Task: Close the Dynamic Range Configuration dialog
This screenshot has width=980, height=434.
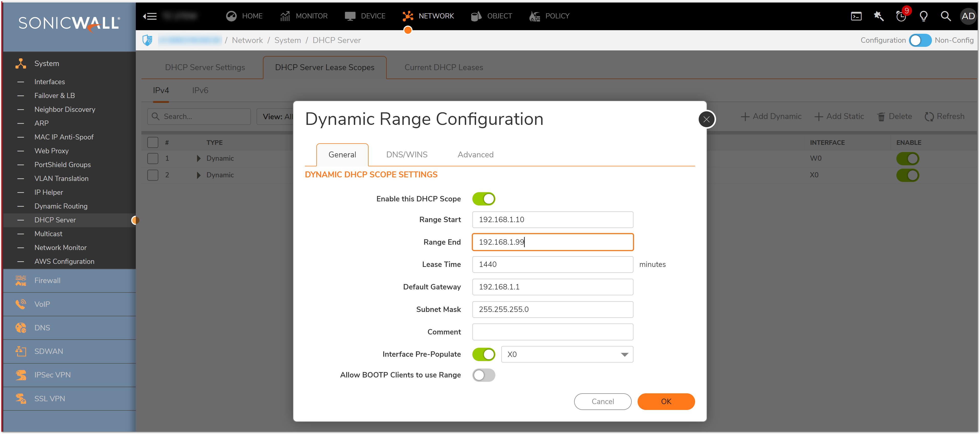Action: click(x=706, y=119)
